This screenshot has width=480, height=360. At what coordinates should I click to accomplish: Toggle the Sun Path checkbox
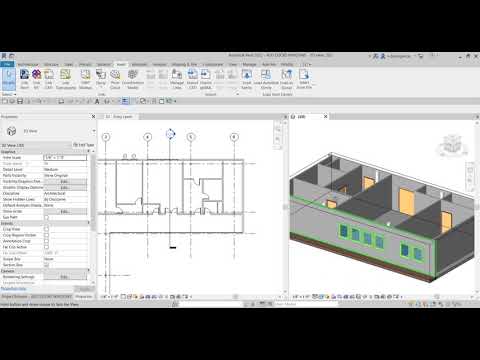coord(46,217)
